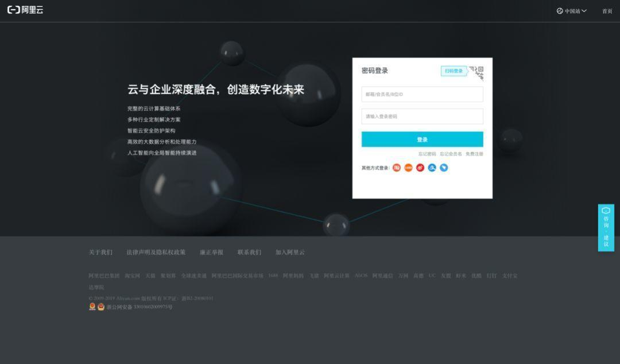Viewport: 620px width, 364px height.
Task: Click the text 完整的云计算基础体系
Action: coord(154,109)
